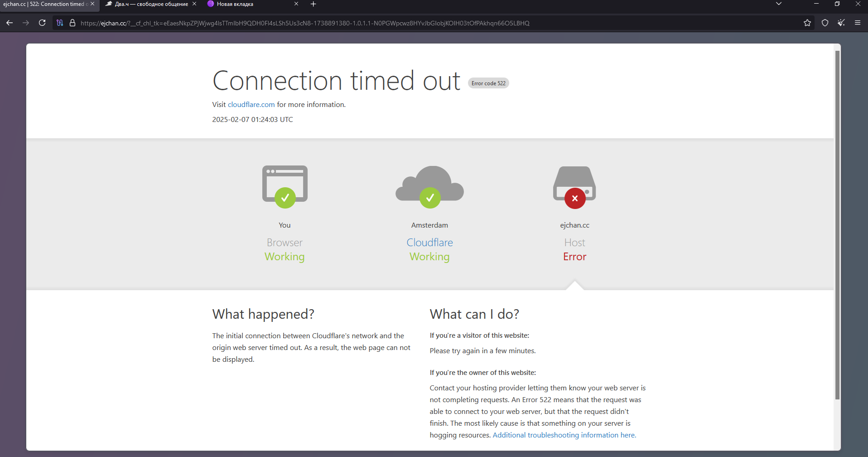Screen dimensions: 868x457
Task: Click the What can I do? heading
Action: 474,314
